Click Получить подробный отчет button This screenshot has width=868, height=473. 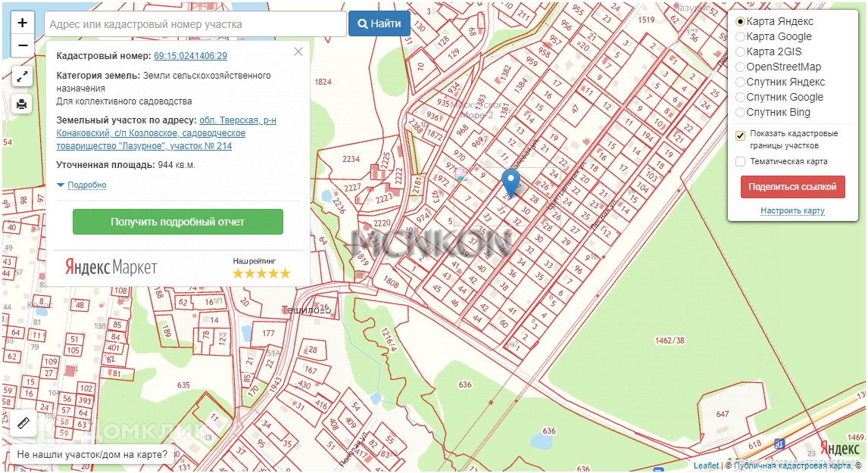(178, 222)
